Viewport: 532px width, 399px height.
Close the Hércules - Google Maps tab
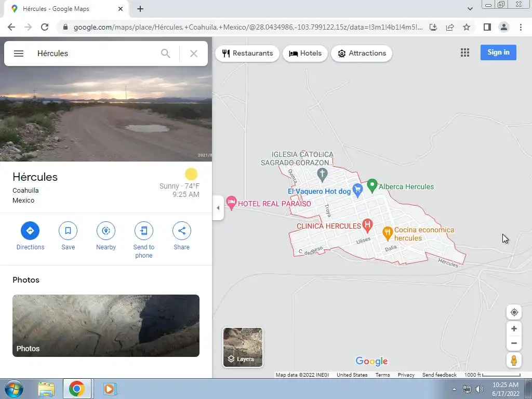pyautogui.click(x=121, y=9)
